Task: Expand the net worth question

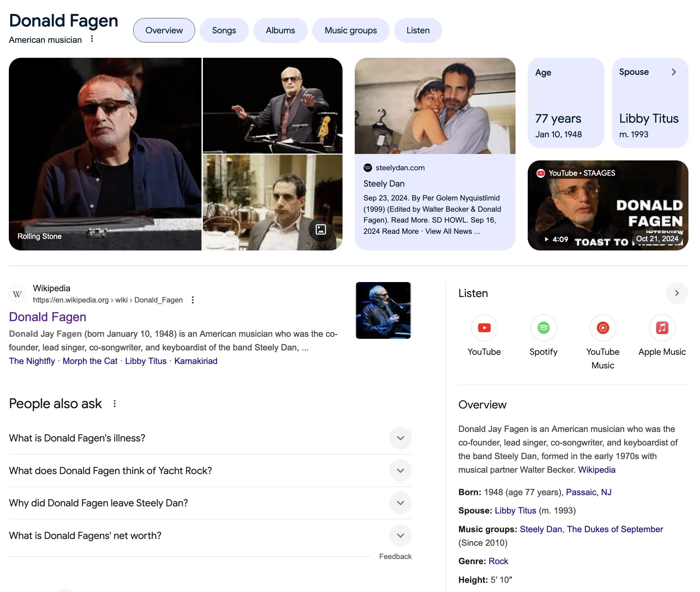Action: (400, 536)
